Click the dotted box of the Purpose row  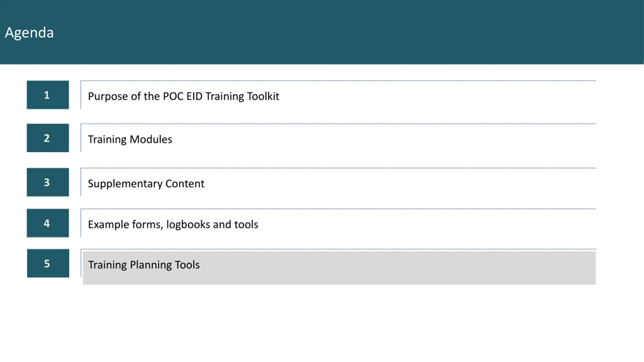[338, 95]
